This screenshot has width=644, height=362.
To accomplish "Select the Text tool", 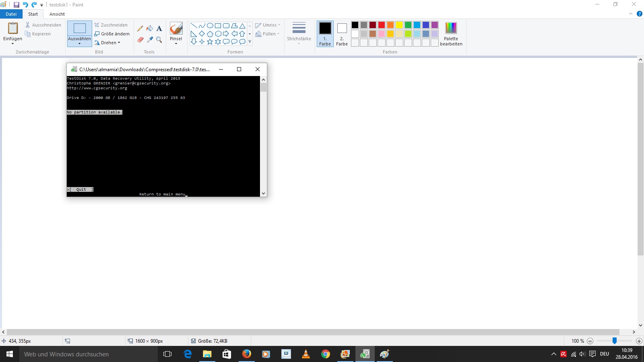I will point(159,29).
